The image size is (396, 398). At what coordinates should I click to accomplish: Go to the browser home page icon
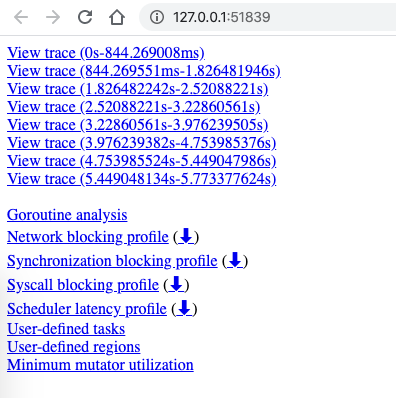click(117, 17)
